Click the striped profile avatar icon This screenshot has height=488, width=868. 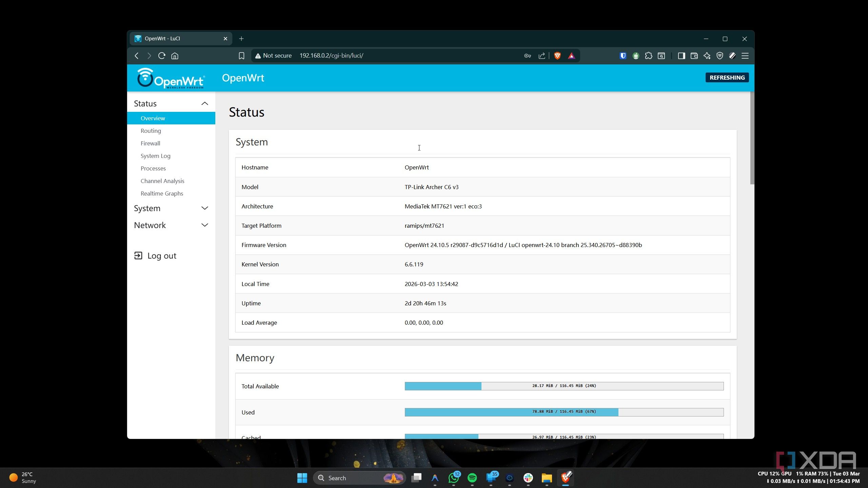[732, 56]
